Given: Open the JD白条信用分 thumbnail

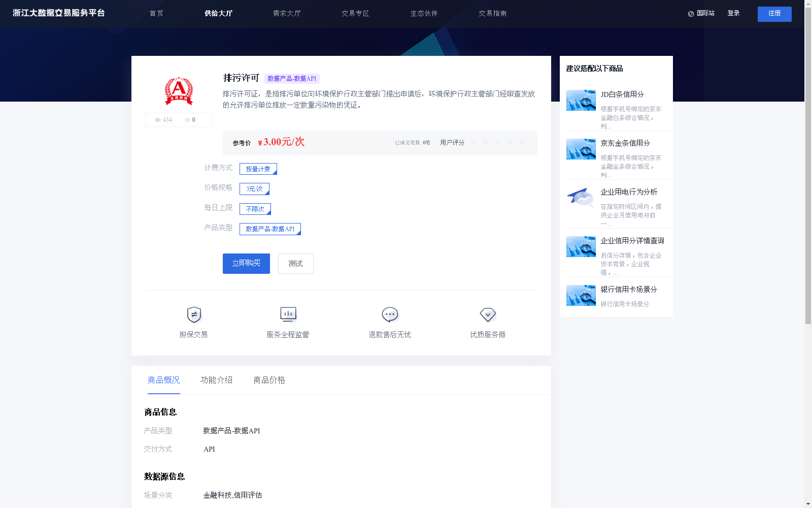Looking at the screenshot, I should point(581,100).
